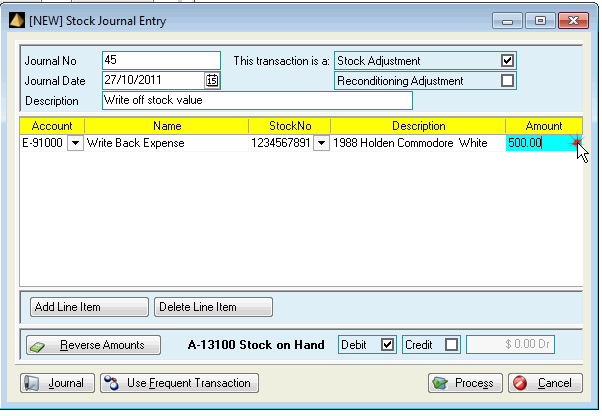Click the Add Line Item button
This screenshot has width=602, height=416.
click(x=89, y=307)
